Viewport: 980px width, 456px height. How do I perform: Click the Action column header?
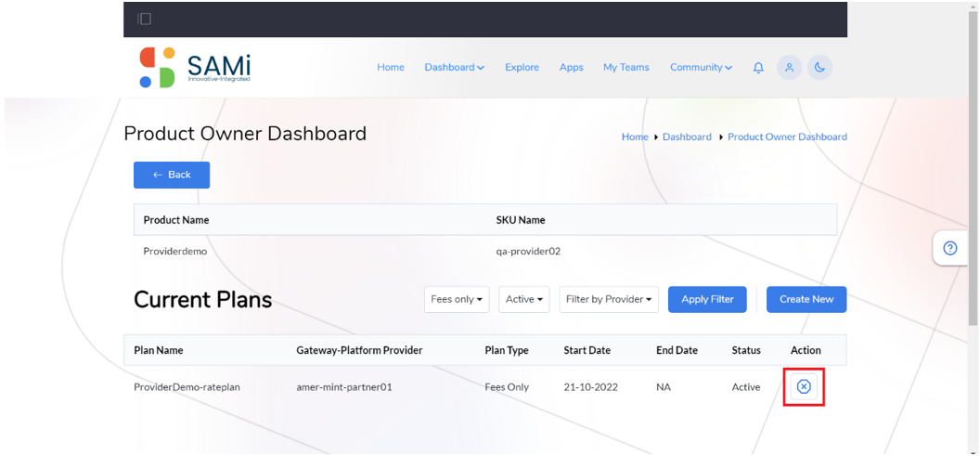point(806,350)
